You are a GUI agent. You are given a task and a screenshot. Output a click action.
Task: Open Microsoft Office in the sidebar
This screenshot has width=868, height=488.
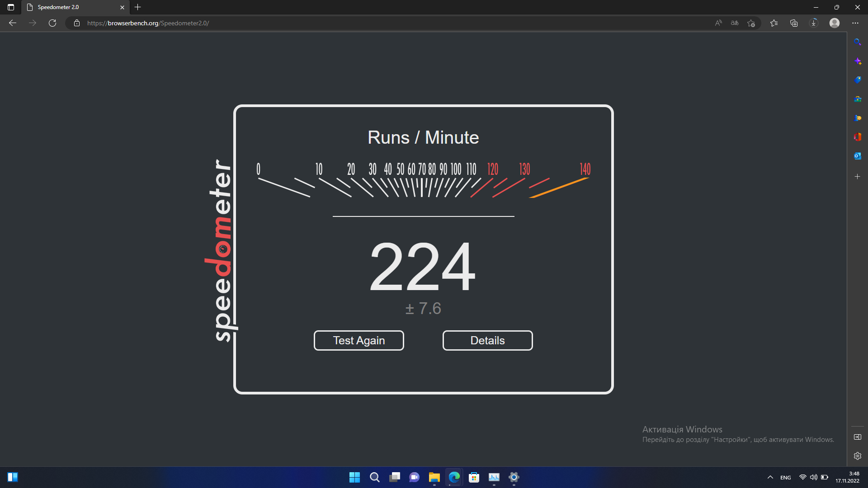[858, 137]
